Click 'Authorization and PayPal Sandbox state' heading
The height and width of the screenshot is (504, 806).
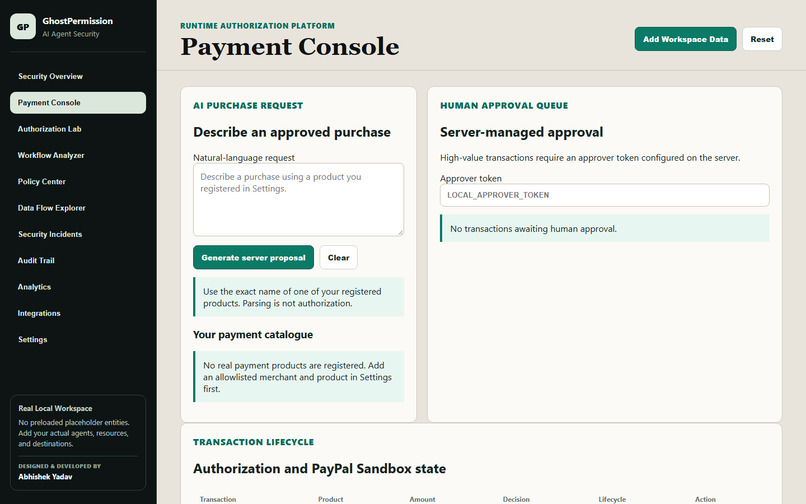click(x=319, y=469)
